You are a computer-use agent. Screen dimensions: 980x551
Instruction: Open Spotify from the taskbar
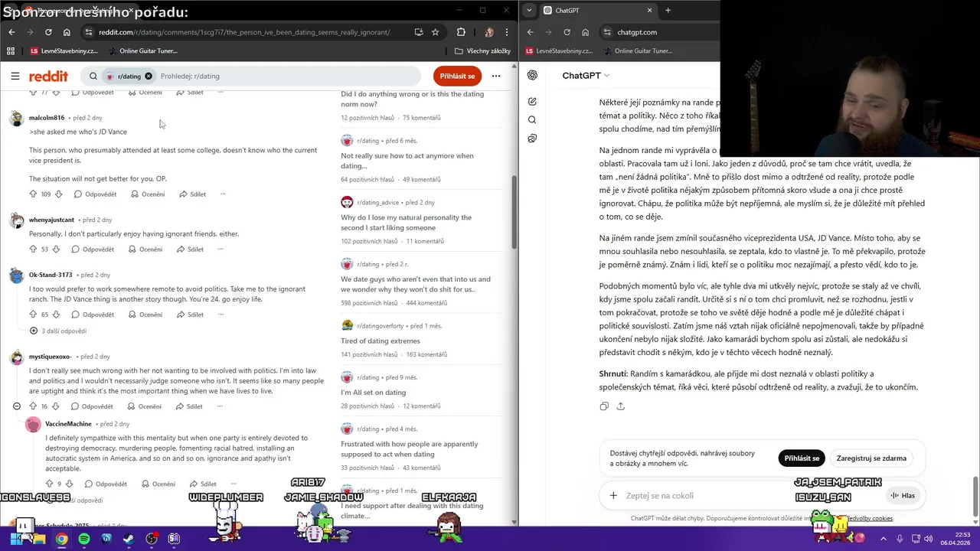83,539
